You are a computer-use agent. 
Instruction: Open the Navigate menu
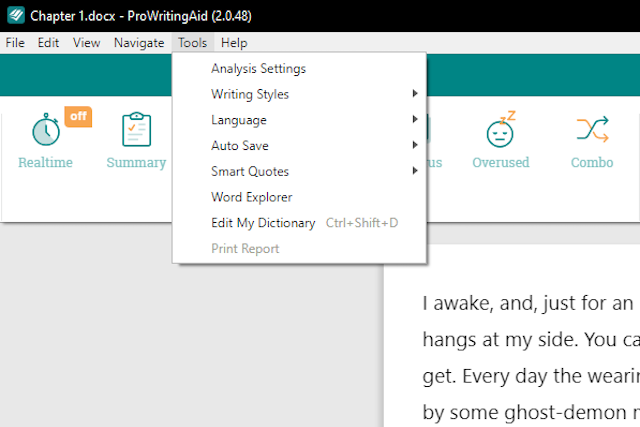pos(139,42)
